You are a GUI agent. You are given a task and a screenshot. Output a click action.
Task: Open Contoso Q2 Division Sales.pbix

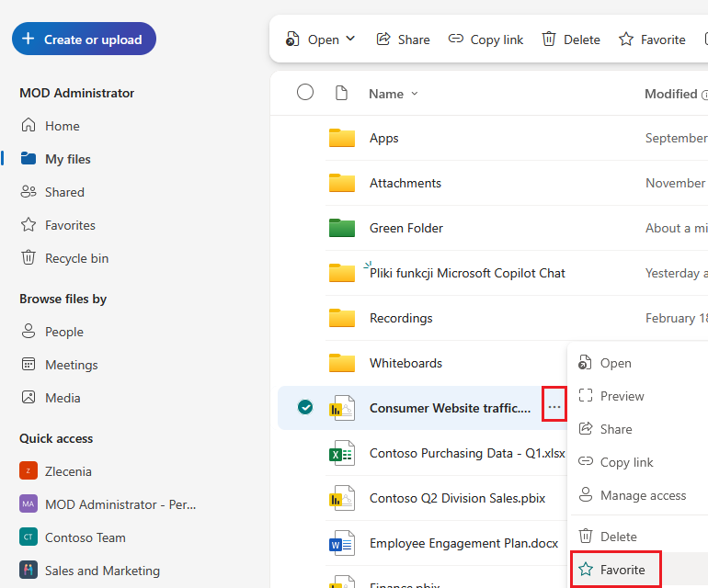457,498
